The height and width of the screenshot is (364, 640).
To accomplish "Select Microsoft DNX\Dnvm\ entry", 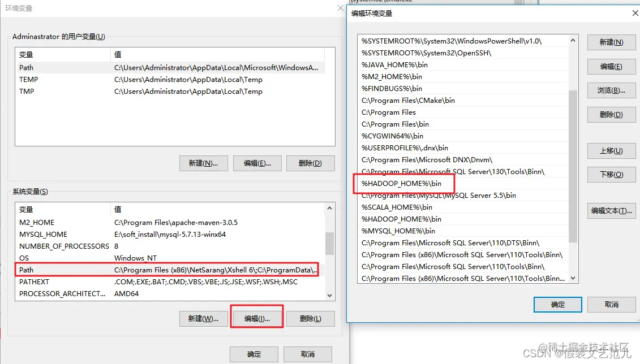I will 463,160.
